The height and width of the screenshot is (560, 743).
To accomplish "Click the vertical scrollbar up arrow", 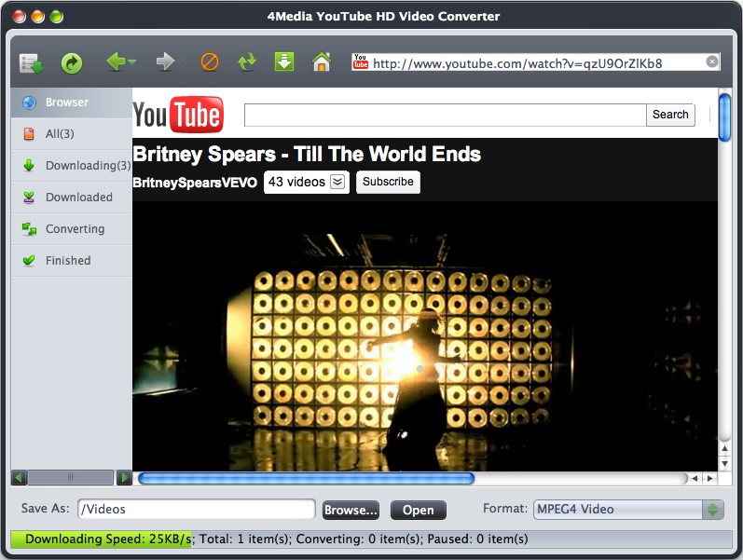I will (724, 449).
